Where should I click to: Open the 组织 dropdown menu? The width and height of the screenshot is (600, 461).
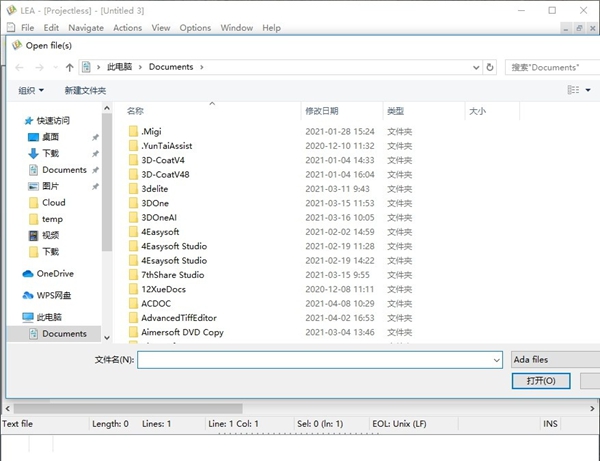click(31, 90)
